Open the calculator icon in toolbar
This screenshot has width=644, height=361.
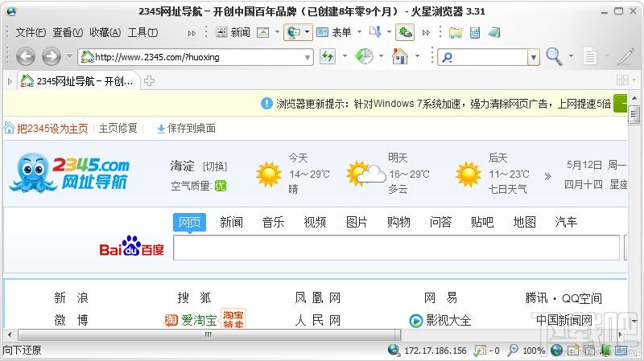click(475, 32)
